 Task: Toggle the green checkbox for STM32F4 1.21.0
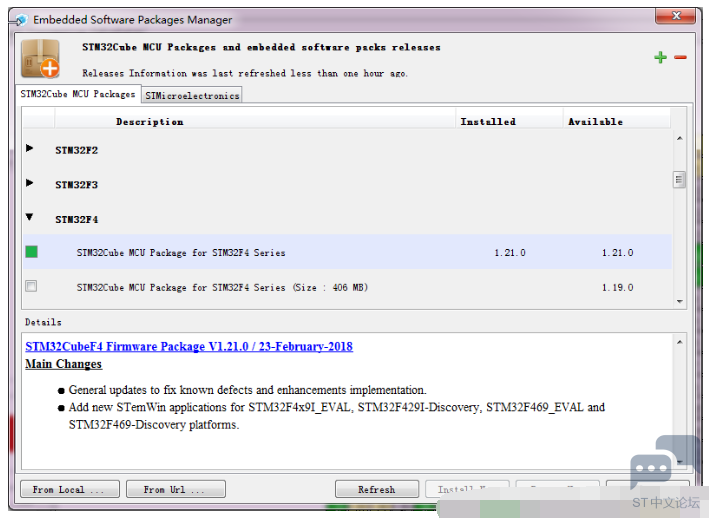point(31,252)
